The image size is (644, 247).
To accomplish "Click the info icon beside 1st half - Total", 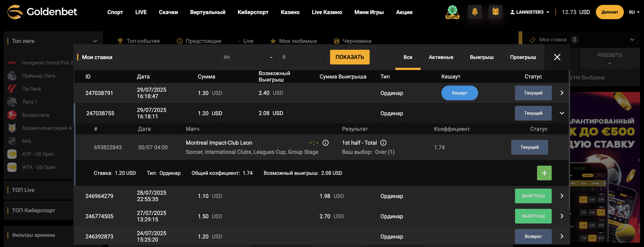I will [x=383, y=143].
